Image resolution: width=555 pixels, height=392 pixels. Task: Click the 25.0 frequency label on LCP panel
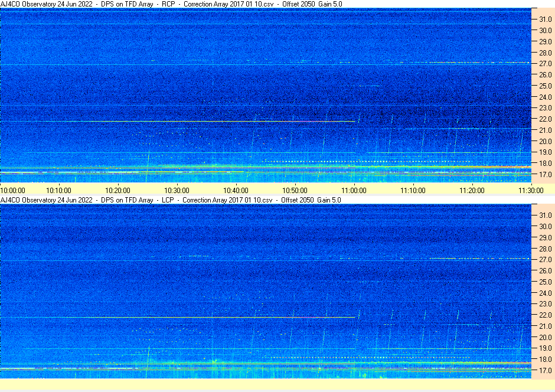tap(545, 282)
